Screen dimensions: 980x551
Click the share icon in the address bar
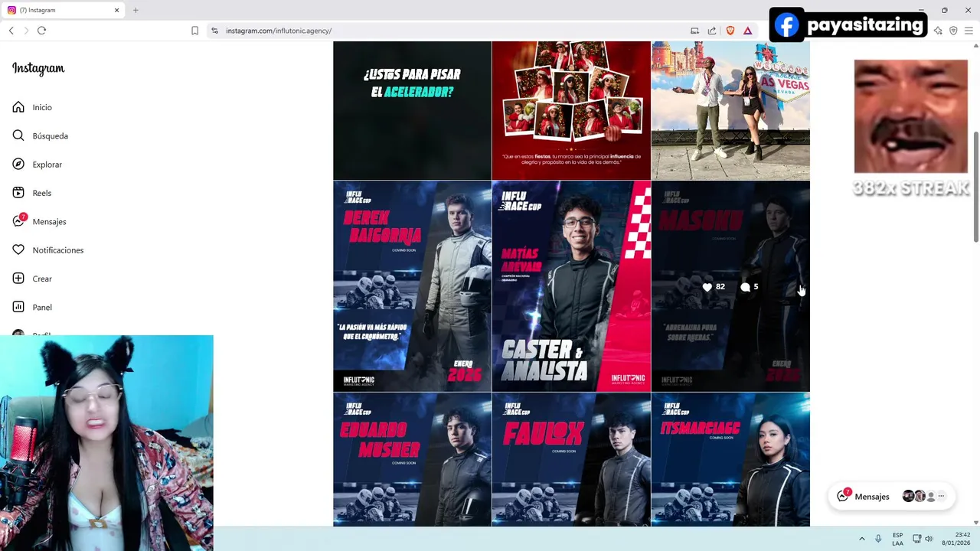pyautogui.click(x=712, y=31)
